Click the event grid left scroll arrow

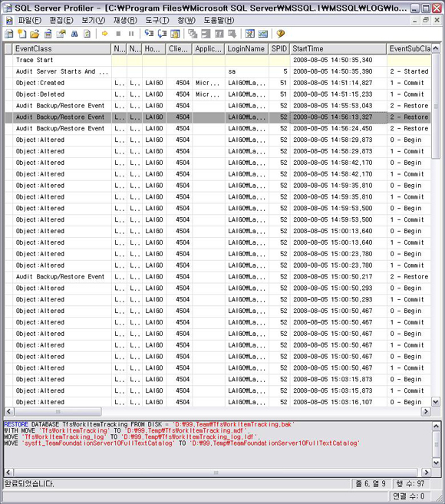click(x=9, y=411)
